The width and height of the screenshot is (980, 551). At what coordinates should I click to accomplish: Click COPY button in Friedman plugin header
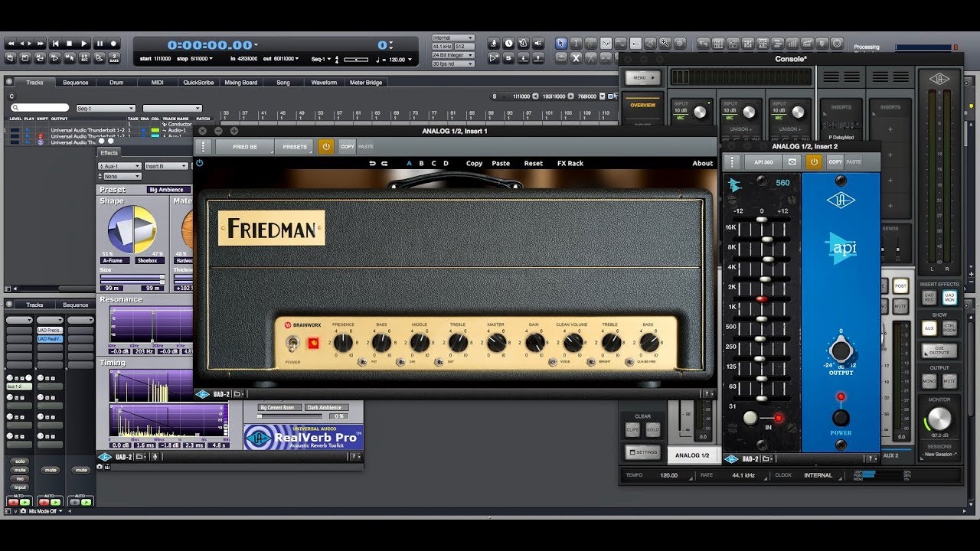pyautogui.click(x=348, y=146)
